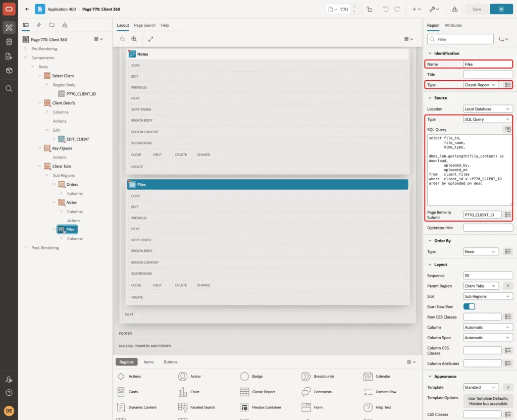Switch to the Rendering tree tab icon
The image size is (517, 420).
coord(26,25)
